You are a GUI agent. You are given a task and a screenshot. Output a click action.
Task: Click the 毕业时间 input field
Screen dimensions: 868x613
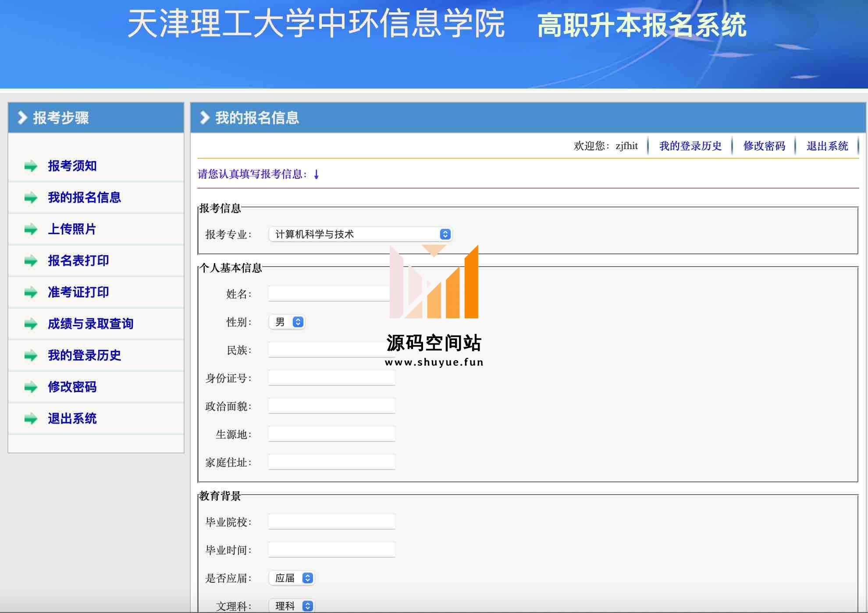point(332,550)
